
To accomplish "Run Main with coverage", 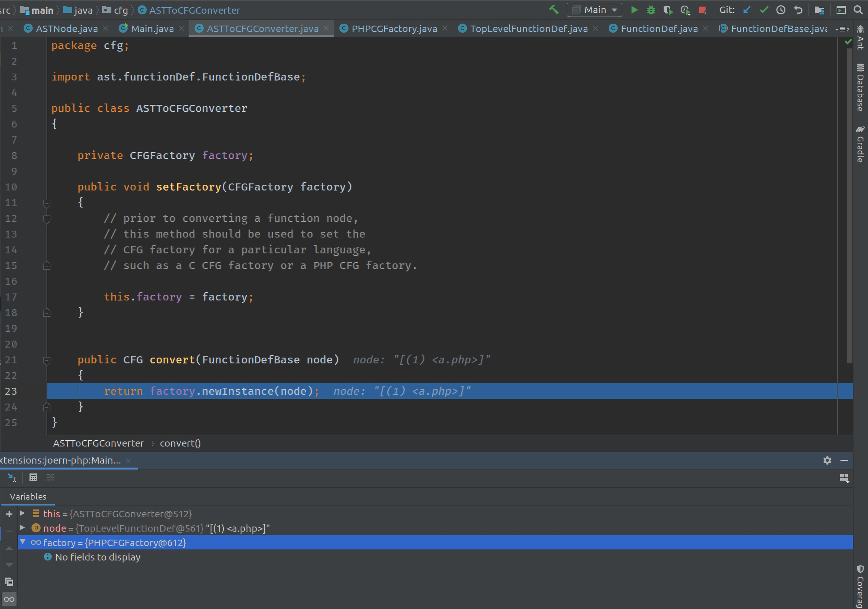I will click(668, 10).
